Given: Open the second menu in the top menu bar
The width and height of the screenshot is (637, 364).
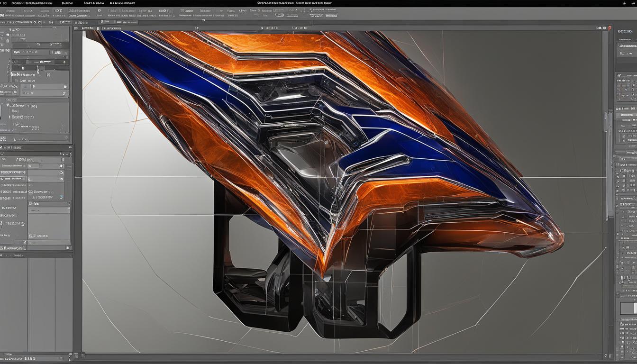Looking at the screenshot, I should click(66, 2).
